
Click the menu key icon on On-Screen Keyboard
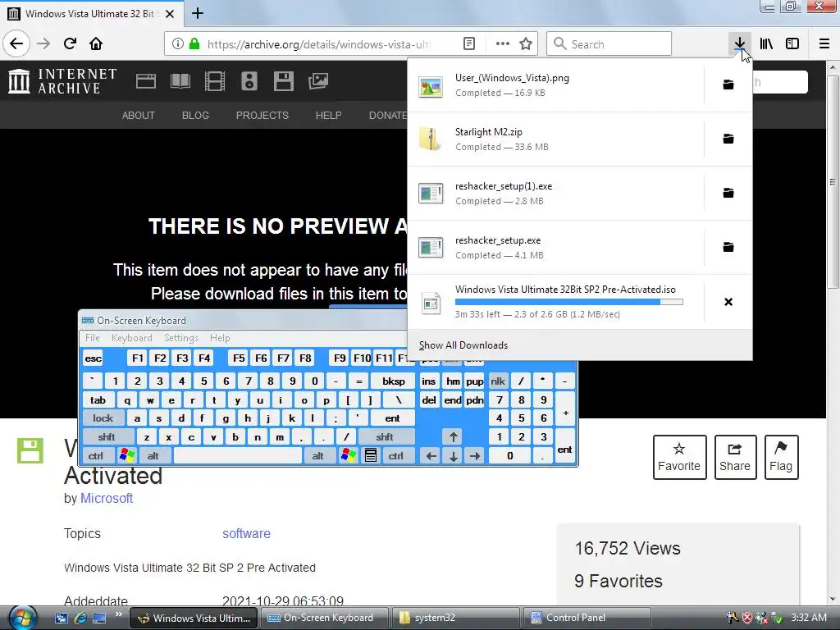click(x=370, y=456)
